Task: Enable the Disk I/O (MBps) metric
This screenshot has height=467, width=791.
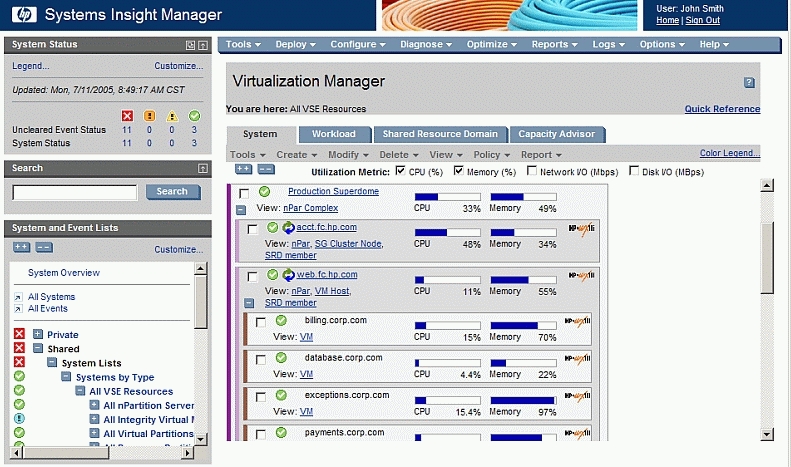Action: pos(634,171)
